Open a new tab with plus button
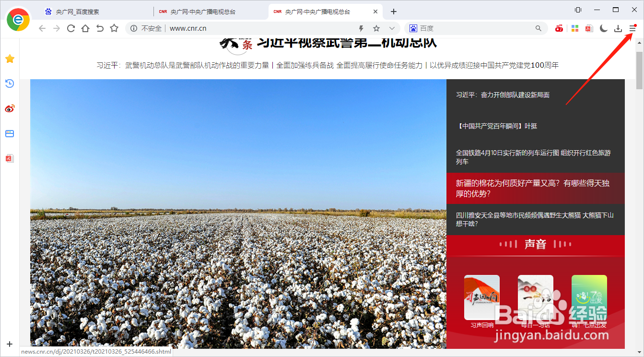The width and height of the screenshot is (644, 357). pos(394,12)
